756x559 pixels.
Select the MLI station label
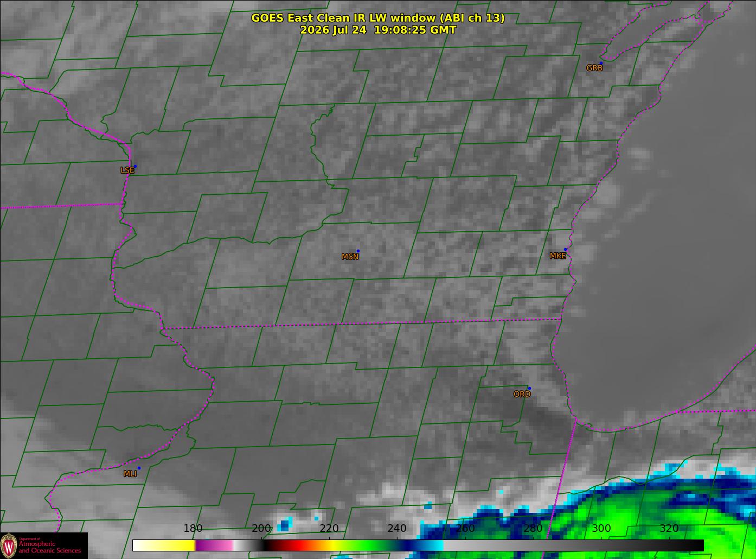click(130, 474)
